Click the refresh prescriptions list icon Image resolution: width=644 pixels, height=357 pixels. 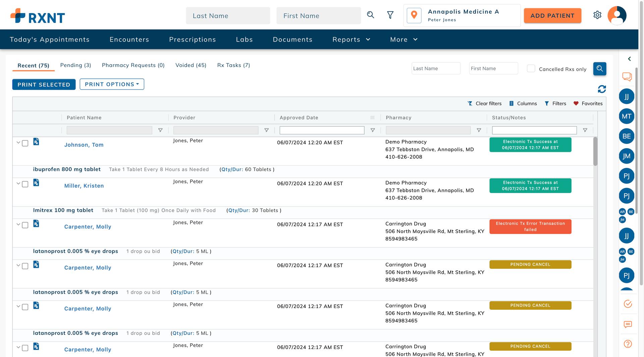(602, 89)
